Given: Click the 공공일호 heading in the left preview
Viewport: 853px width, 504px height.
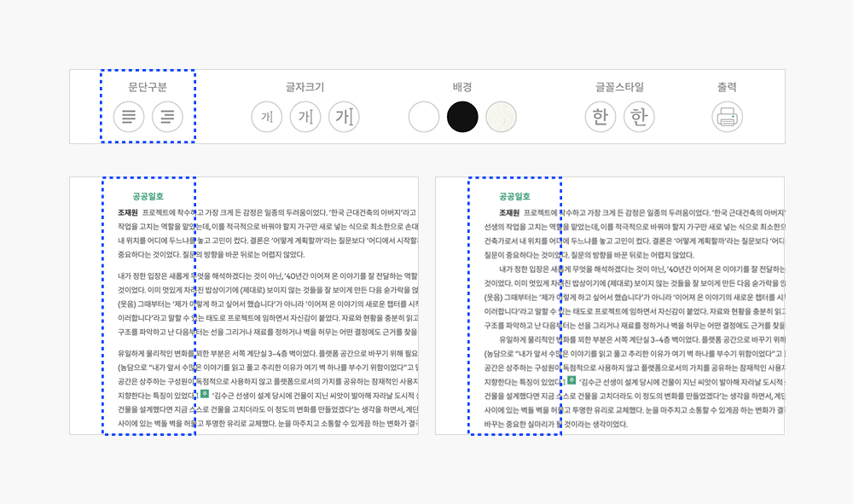Looking at the screenshot, I should pyautogui.click(x=148, y=196).
